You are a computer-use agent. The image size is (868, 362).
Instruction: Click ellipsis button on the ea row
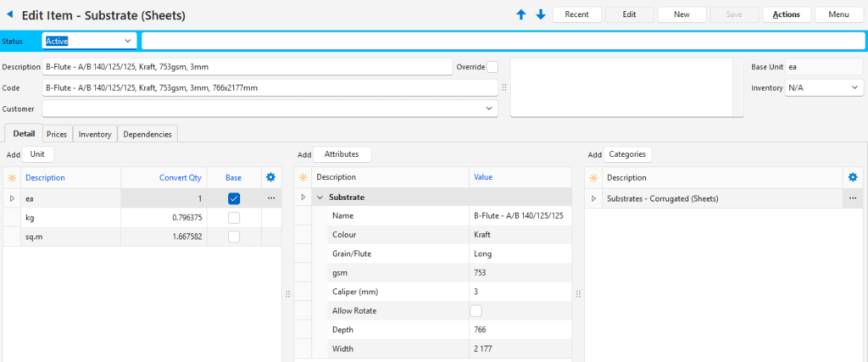(x=271, y=198)
